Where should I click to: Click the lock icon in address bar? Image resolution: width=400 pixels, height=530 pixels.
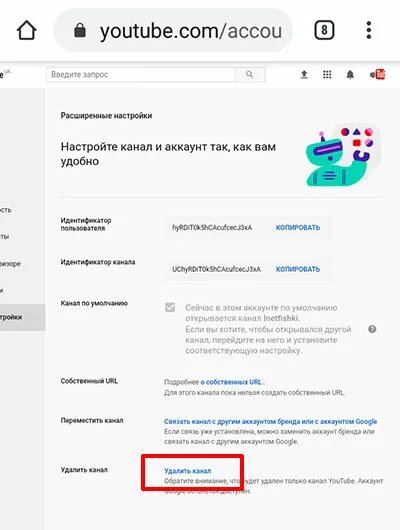point(80,30)
